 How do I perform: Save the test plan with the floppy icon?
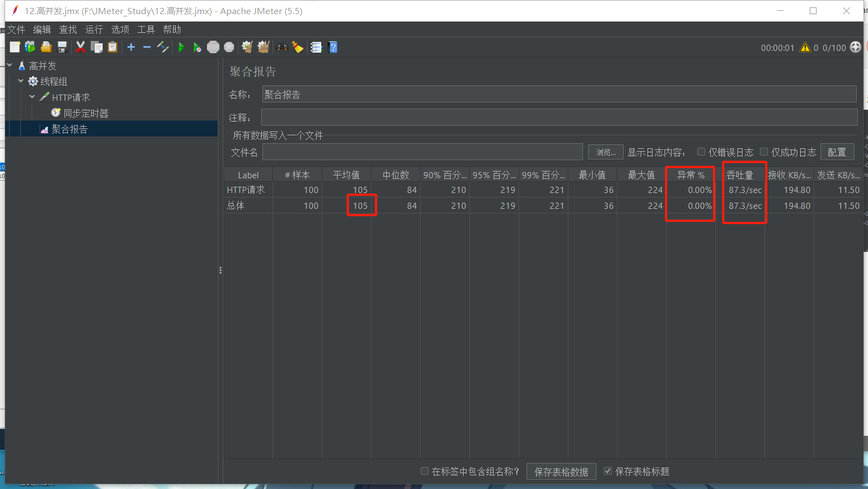click(62, 47)
